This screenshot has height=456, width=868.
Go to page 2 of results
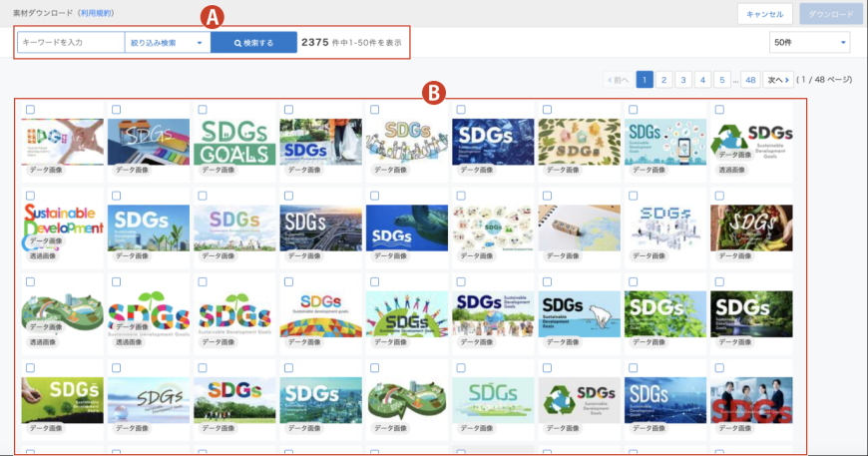click(664, 80)
